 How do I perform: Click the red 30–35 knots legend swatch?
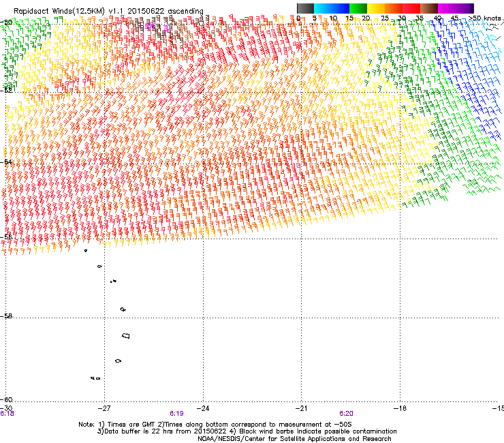[x=411, y=8]
